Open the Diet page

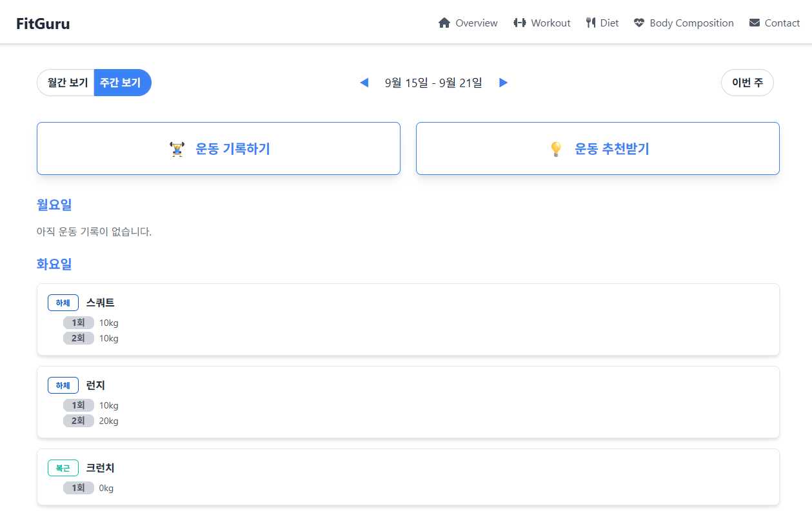(602, 23)
